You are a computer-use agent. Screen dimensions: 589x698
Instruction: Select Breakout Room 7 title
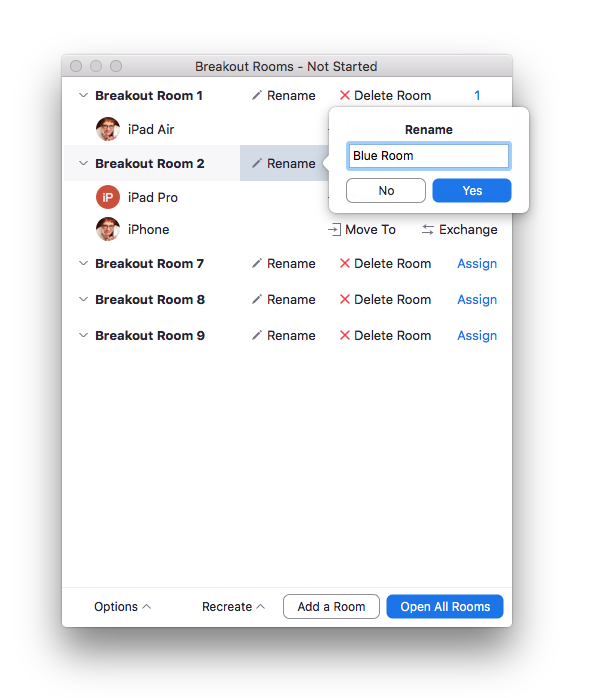click(x=150, y=263)
